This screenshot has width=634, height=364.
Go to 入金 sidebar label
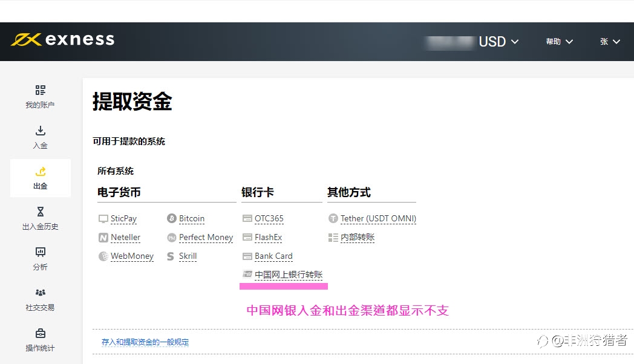pyautogui.click(x=40, y=146)
